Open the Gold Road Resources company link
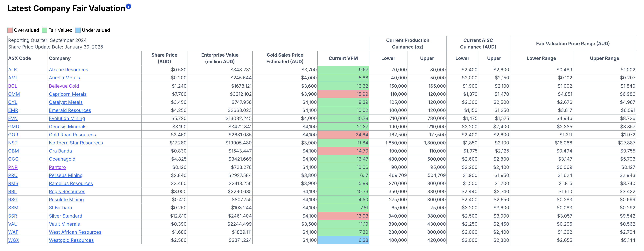Image resolution: width=644 pixels, height=251 pixels. coord(73,135)
